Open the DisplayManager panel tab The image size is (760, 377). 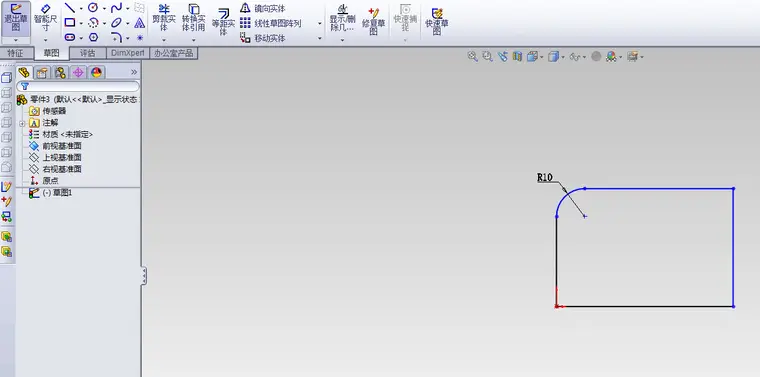tap(96, 73)
